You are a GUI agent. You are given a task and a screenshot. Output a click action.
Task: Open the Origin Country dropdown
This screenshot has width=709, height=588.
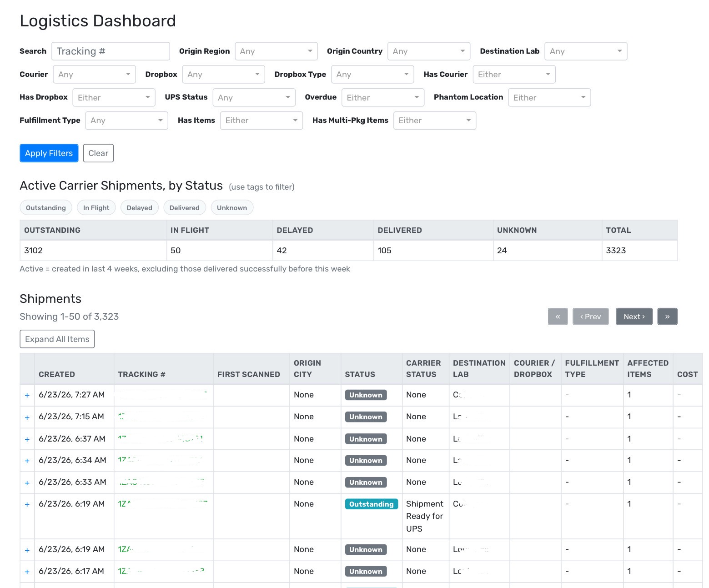(429, 51)
